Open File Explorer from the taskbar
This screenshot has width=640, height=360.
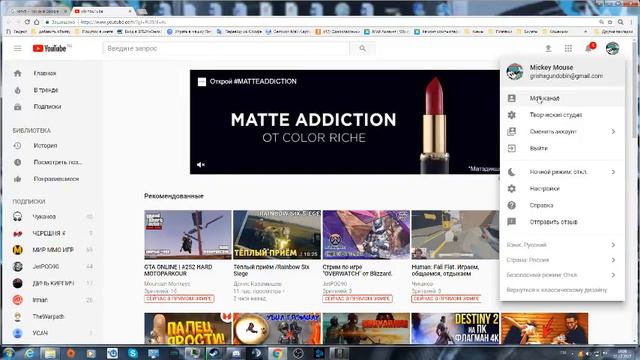click(x=50, y=353)
